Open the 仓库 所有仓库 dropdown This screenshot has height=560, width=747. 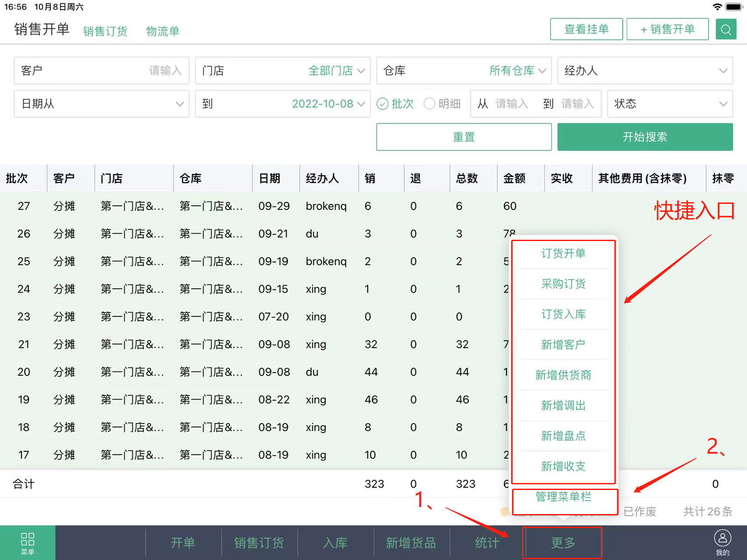464,70
